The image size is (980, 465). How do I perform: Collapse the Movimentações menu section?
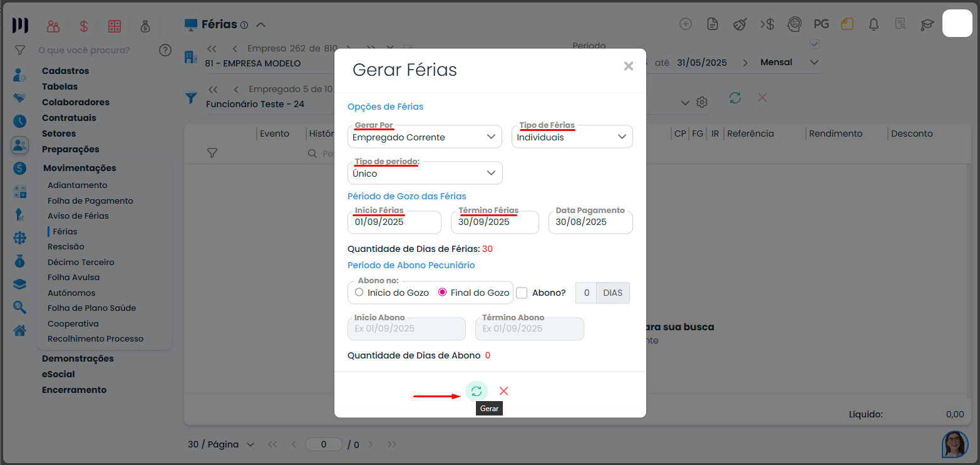(x=80, y=168)
